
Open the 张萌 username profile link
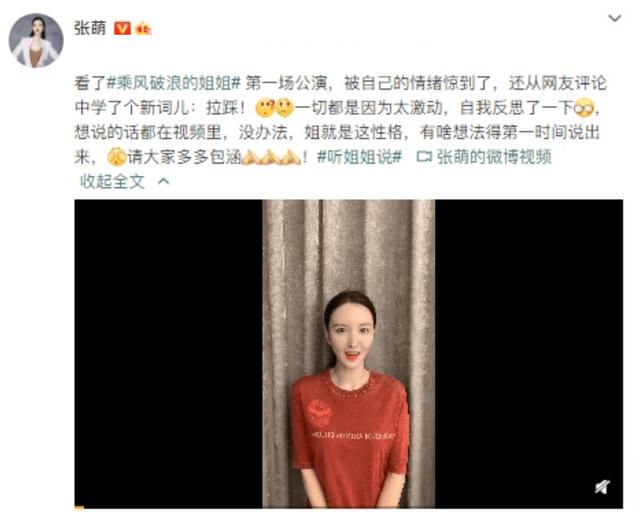coord(90,28)
